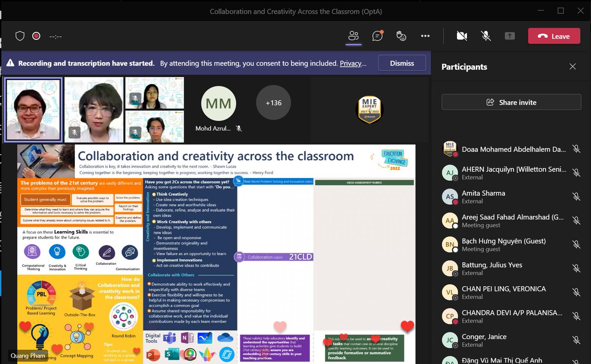The height and width of the screenshot is (364, 591).
Task: Click the AS avatar for Amita Sharma
Action: (x=450, y=197)
